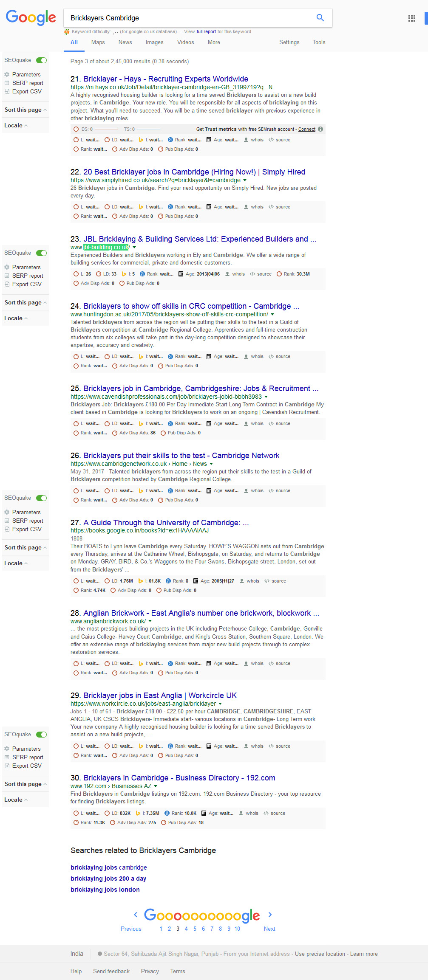Open the topmost SEOquake Parameters gear icon
Viewport: 428px width, 980px height.
7,74
